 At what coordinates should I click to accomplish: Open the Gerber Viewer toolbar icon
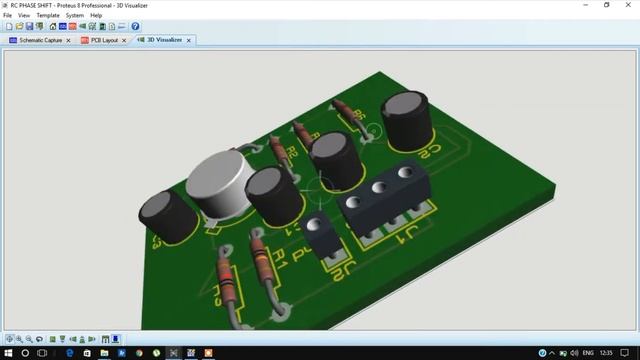coord(93,27)
